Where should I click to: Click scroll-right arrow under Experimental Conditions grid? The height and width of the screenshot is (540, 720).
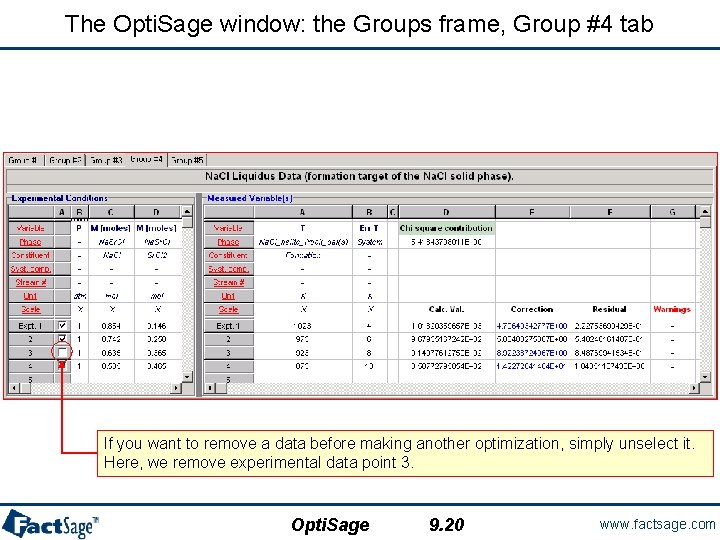point(176,388)
